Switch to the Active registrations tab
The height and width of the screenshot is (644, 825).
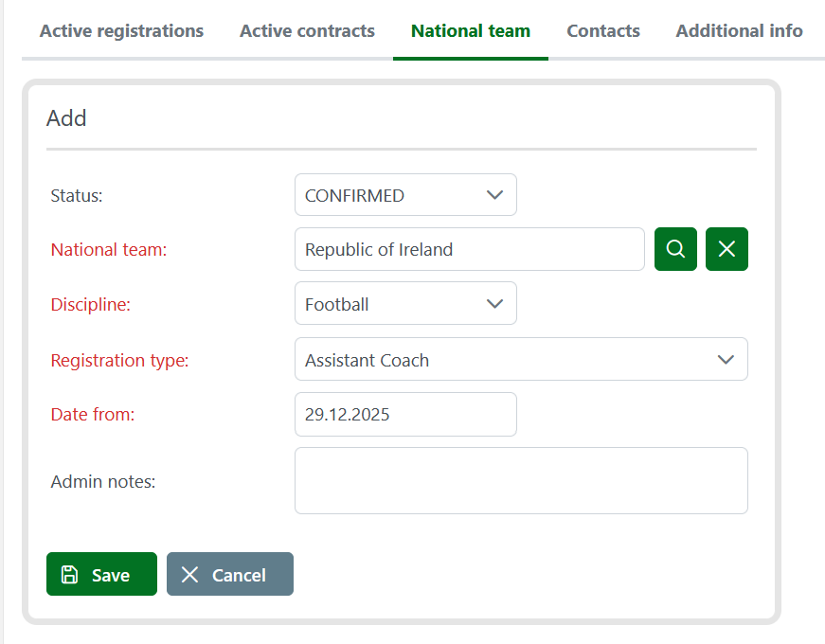(x=121, y=31)
